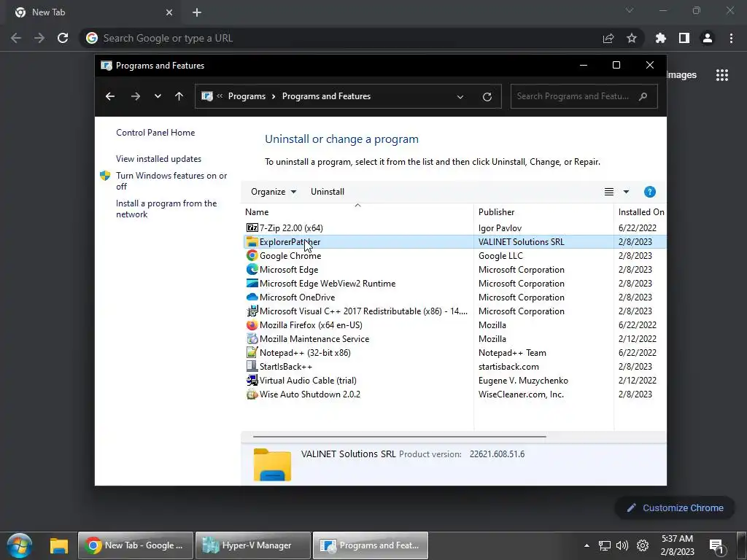The image size is (747, 560).
Task: Open File Explorer from the taskbar
Action: [59, 545]
